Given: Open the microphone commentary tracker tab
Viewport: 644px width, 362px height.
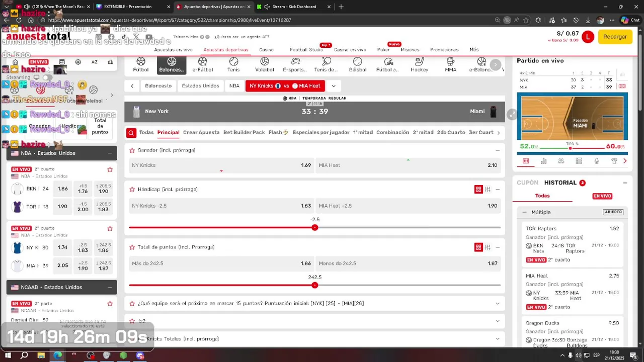Looking at the screenshot, I should [x=597, y=161].
